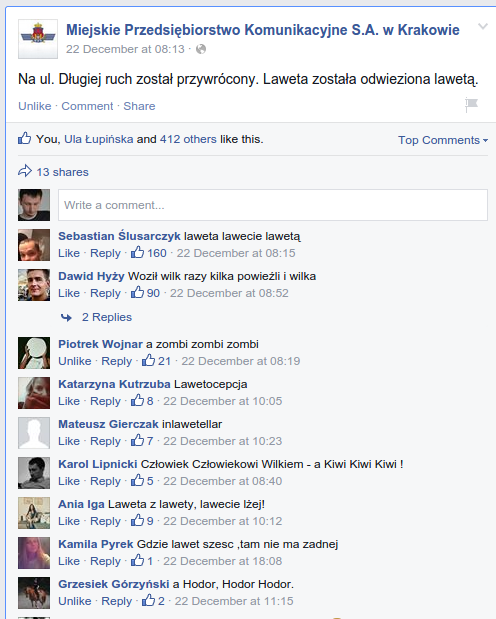This screenshot has height=619, width=496.
Task: Open post options chevron at top right
Action: [x=483, y=26]
